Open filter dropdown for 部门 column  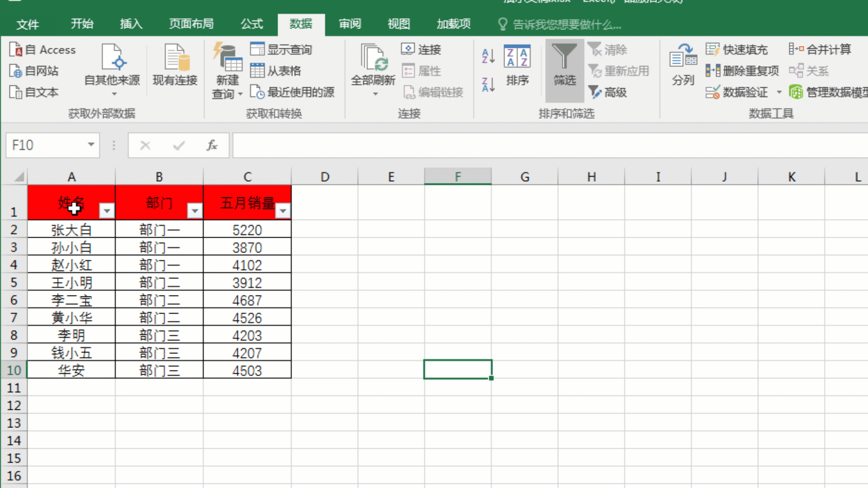click(195, 211)
